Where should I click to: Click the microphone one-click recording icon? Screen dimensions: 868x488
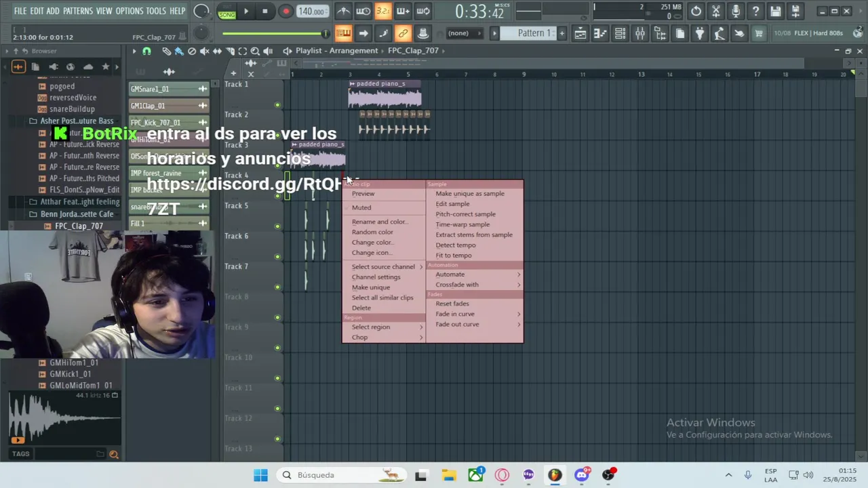(736, 12)
